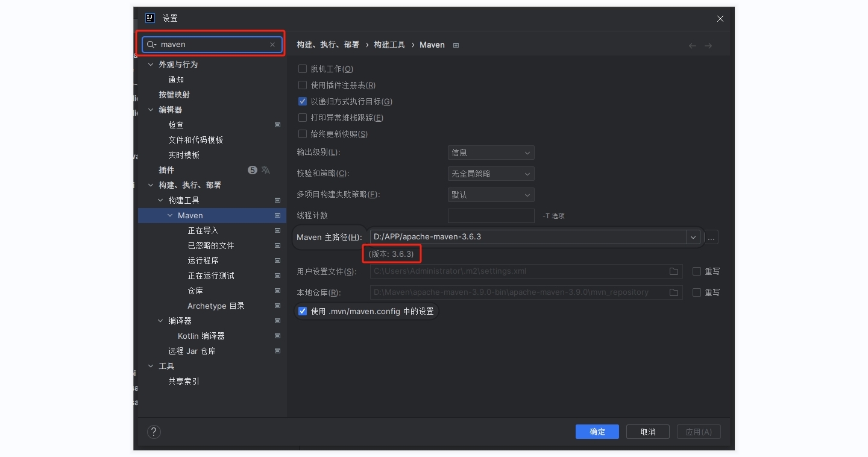
Task: Select 文件和代码模板 in settings tree
Action: [195, 140]
